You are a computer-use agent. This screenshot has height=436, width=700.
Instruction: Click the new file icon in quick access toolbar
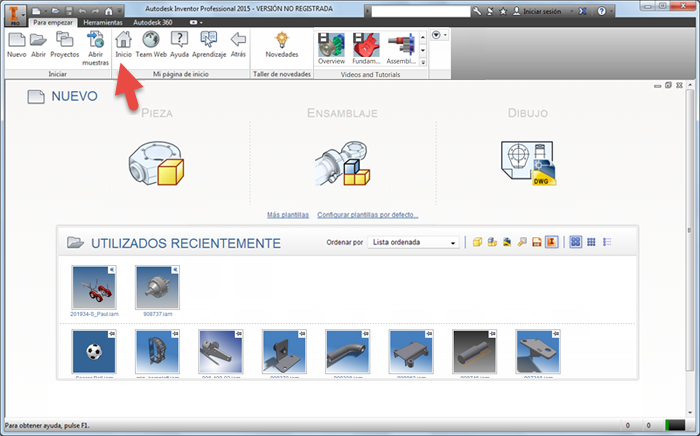click(x=36, y=11)
